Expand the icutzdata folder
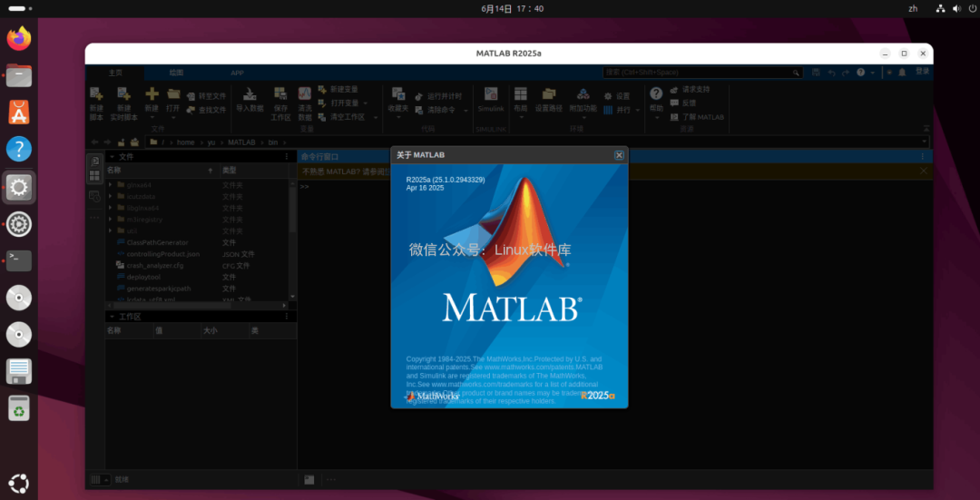The height and width of the screenshot is (500, 980). click(111, 196)
